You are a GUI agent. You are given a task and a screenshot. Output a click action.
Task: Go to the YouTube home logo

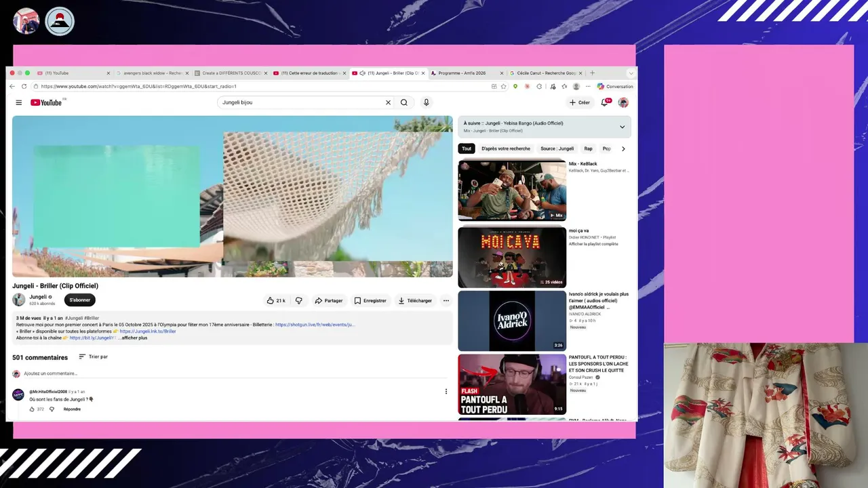(46, 102)
